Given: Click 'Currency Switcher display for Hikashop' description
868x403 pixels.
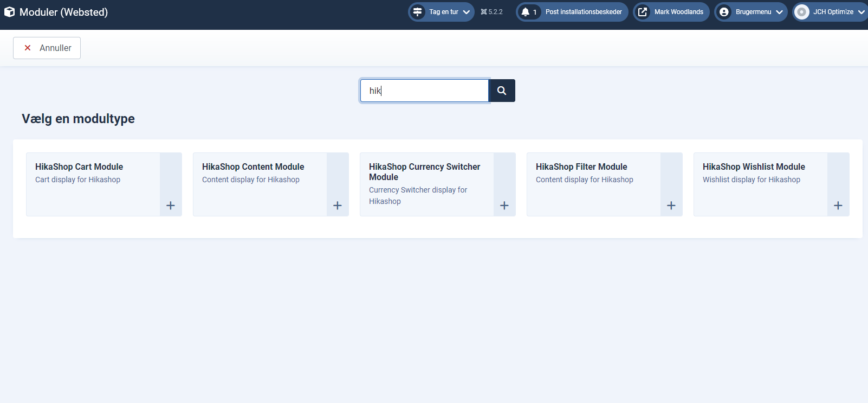Looking at the screenshot, I should click(x=418, y=195).
